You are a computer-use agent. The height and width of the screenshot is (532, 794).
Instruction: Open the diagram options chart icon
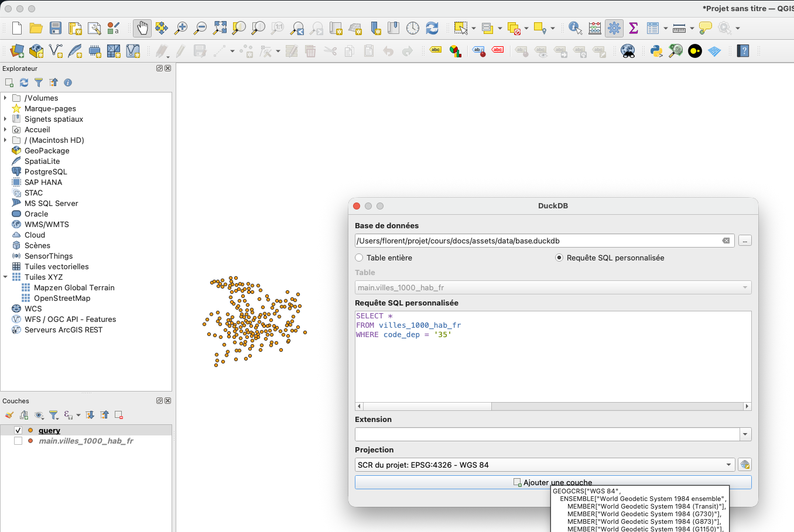coord(455,51)
